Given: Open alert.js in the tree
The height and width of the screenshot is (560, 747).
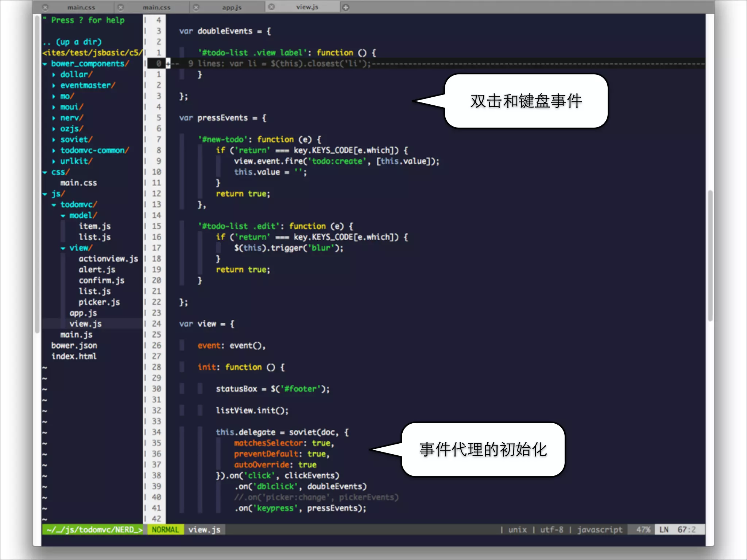Looking at the screenshot, I should pyautogui.click(x=97, y=270).
